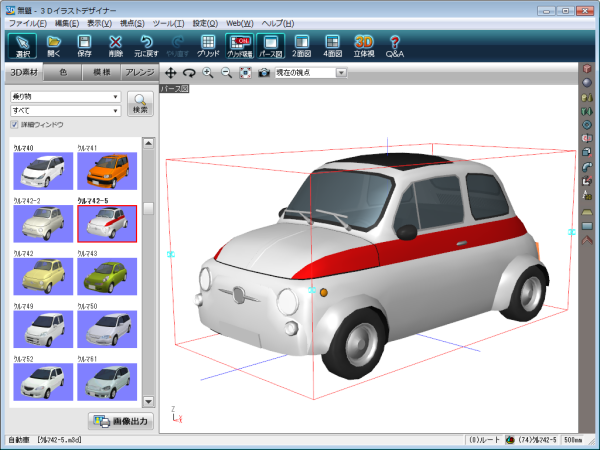Click the 削除 delete icon

click(115, 46)
